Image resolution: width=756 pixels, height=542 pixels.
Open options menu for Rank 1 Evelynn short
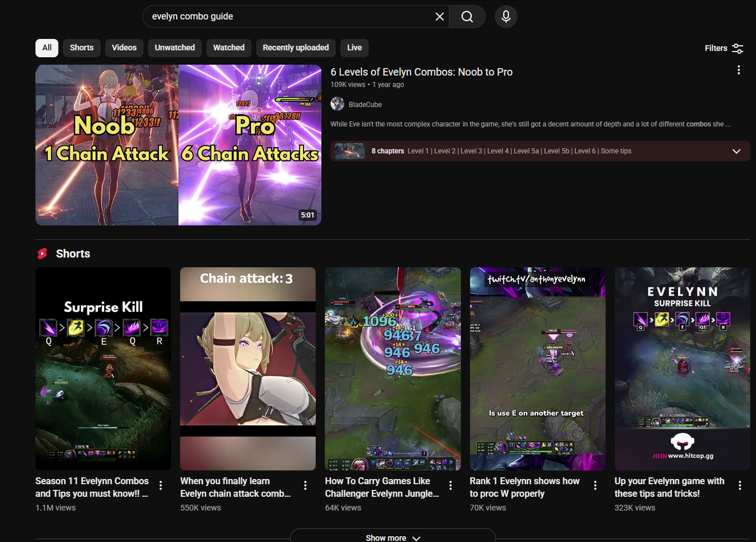(x=595, y=485)
